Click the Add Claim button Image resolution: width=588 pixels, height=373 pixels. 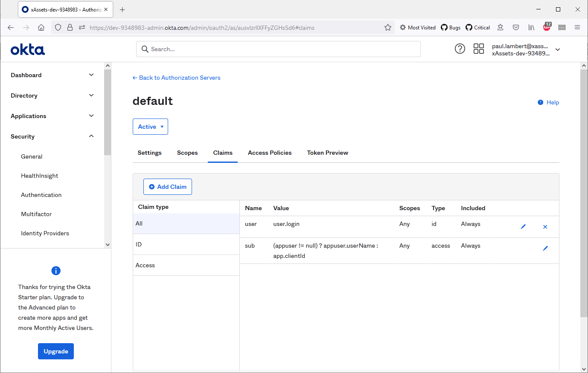(167, 186)
